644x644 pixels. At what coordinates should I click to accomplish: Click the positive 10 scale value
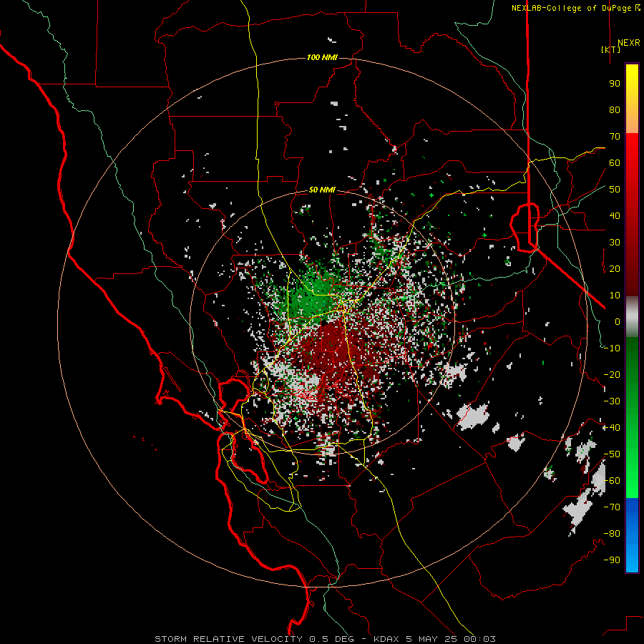pyautogui.click(x=615, y=296)
